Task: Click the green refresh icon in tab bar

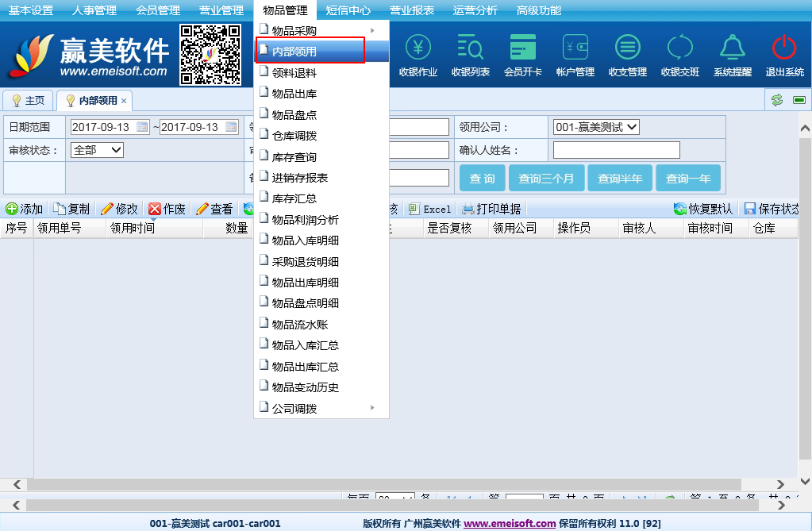Action: (777, 100)
